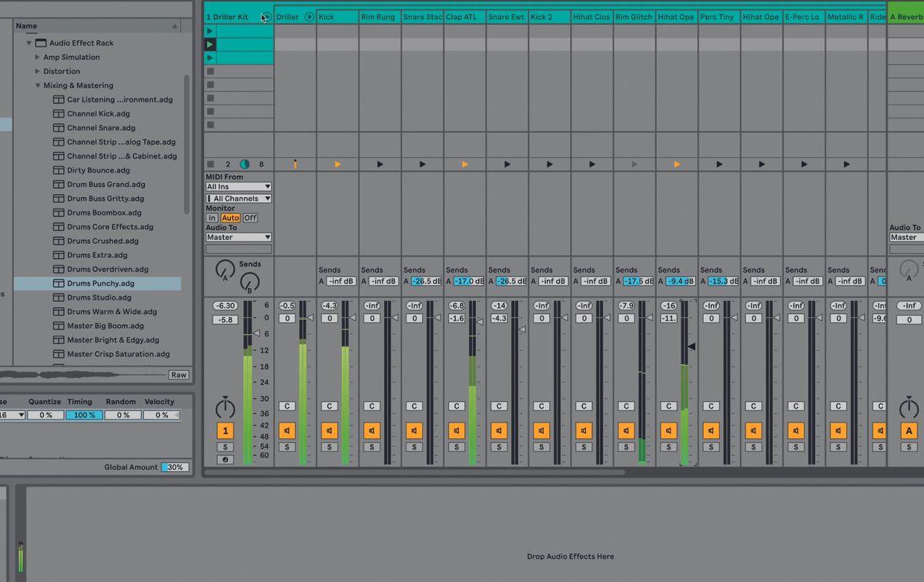Mute the Hihat Clos track activator
Screen dimensions: 924x582
pos(584,430)
